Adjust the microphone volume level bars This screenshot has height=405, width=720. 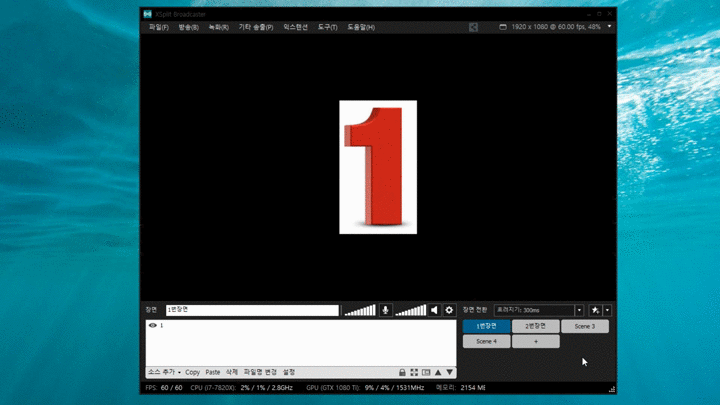(x=360, y=310)
